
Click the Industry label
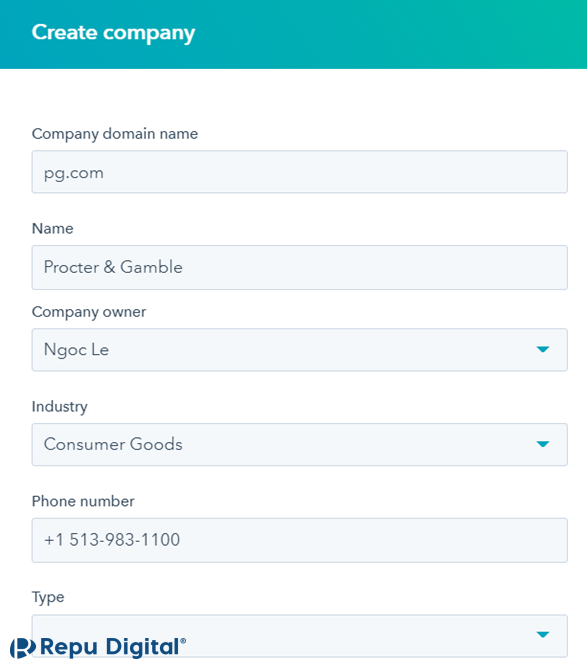click(x=59, y=406)
